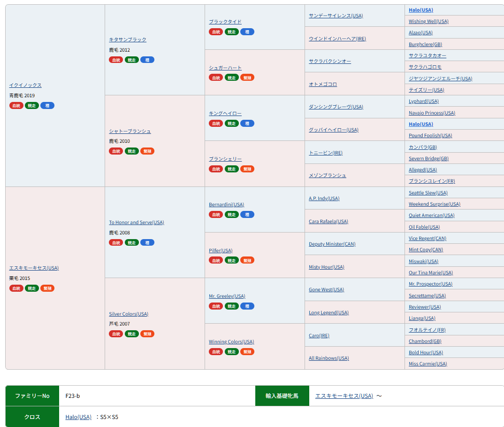The width and height of the screenshot is (504, 427).
Task: Open エスキモーキセス(USA) link beside 輸入基礎牝馬
Action: click(x=344, y=396)
